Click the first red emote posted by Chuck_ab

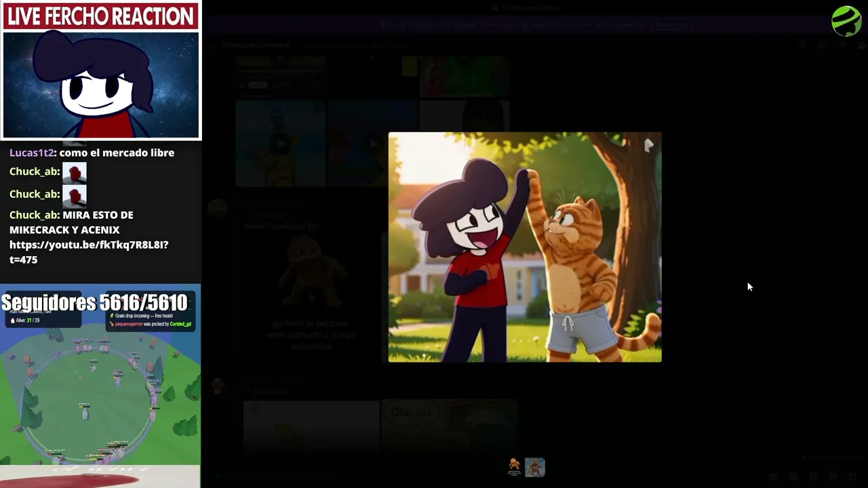(75, 172)
